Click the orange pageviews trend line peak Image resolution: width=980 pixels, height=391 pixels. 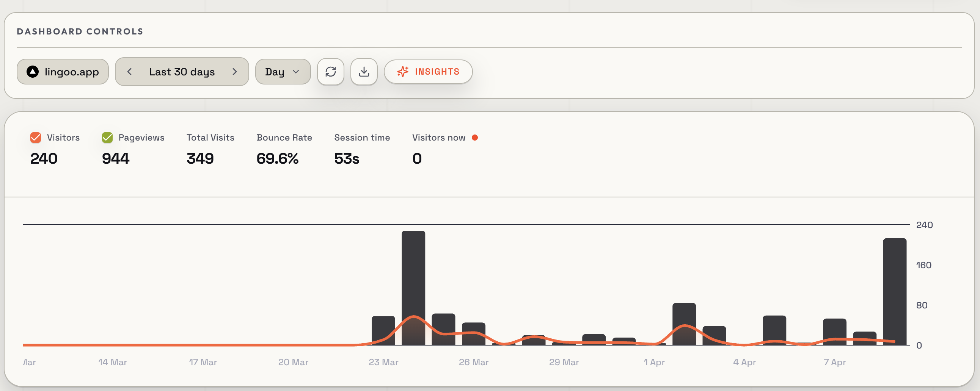click(413, 316)
